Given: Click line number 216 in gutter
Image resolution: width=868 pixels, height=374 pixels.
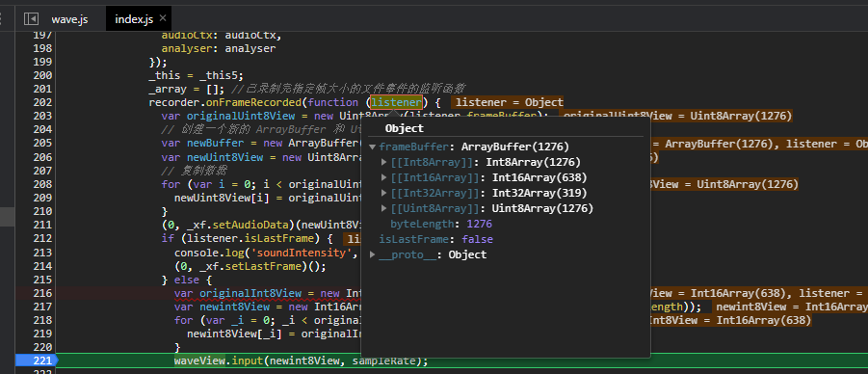Looking at the screenshot, I should [x=41, y=293].
